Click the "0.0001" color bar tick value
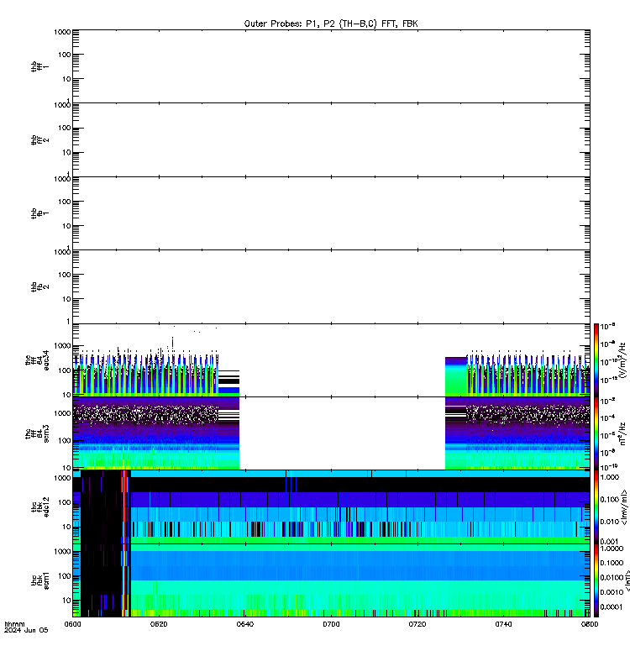This screenshot has width=630, height=672. coord(612,606)
